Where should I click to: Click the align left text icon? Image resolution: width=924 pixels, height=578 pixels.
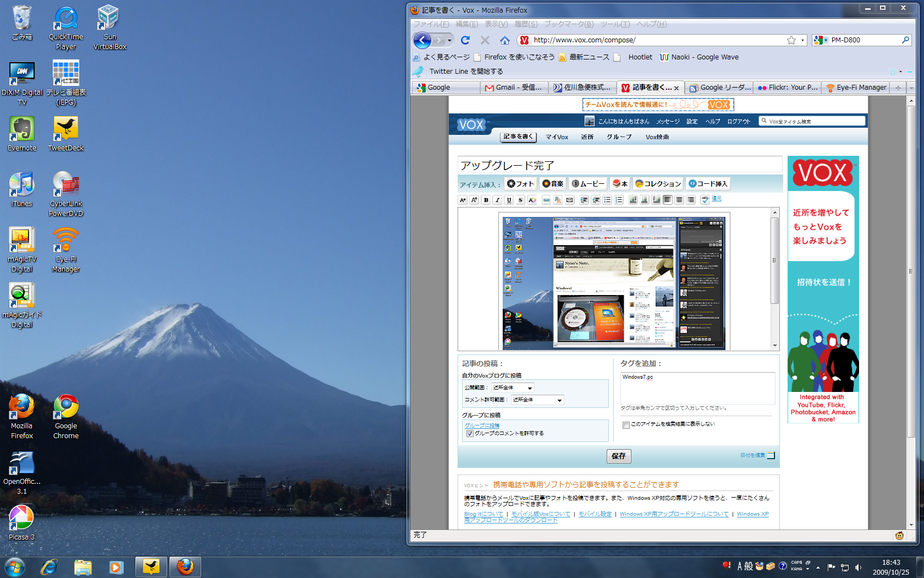point(668,200)
